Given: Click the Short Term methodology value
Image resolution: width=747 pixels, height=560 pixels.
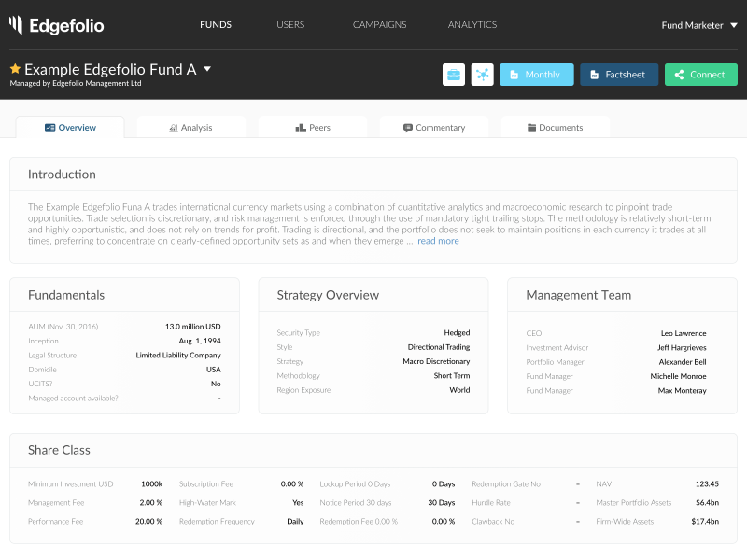Looking at the screenshot, I should [x=452, y=376].
